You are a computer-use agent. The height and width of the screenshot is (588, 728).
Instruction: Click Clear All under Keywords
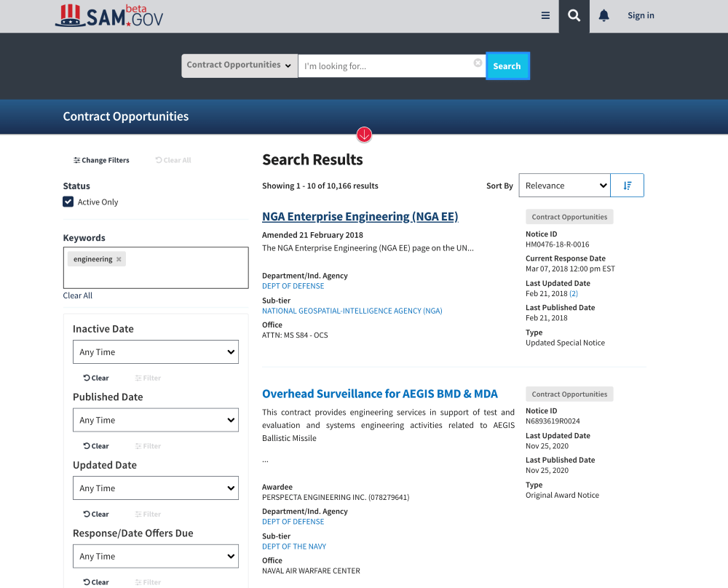[78, 295]
